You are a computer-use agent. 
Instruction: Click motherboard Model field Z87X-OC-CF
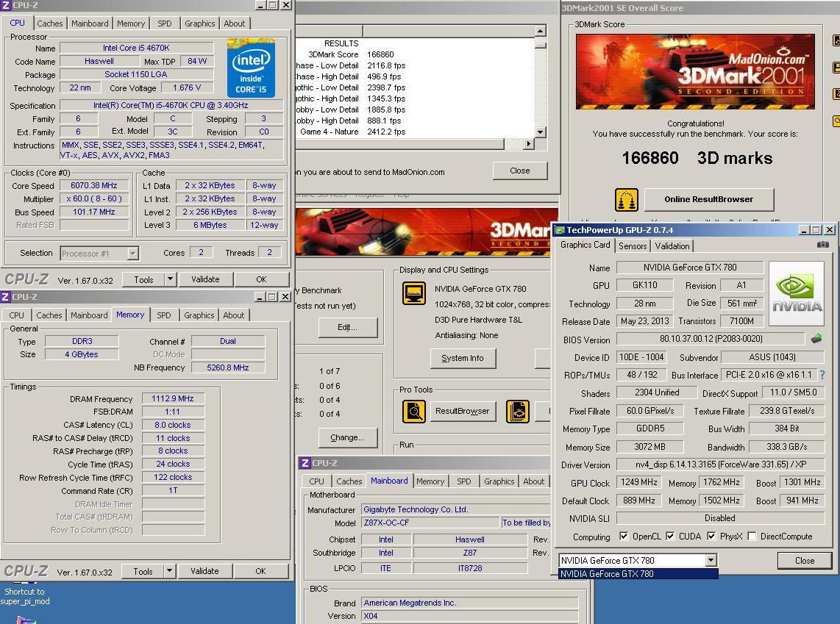[x=430, y=523]
